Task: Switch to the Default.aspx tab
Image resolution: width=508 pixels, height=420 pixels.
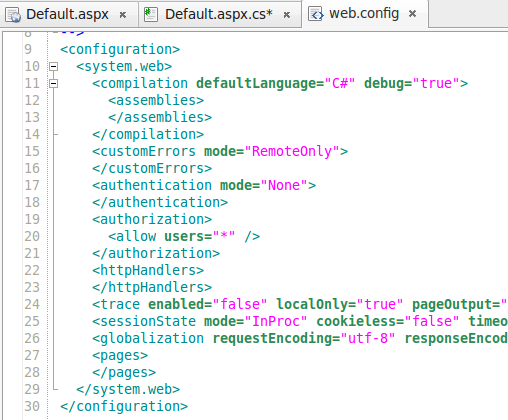Action: (x=68, y=14)
